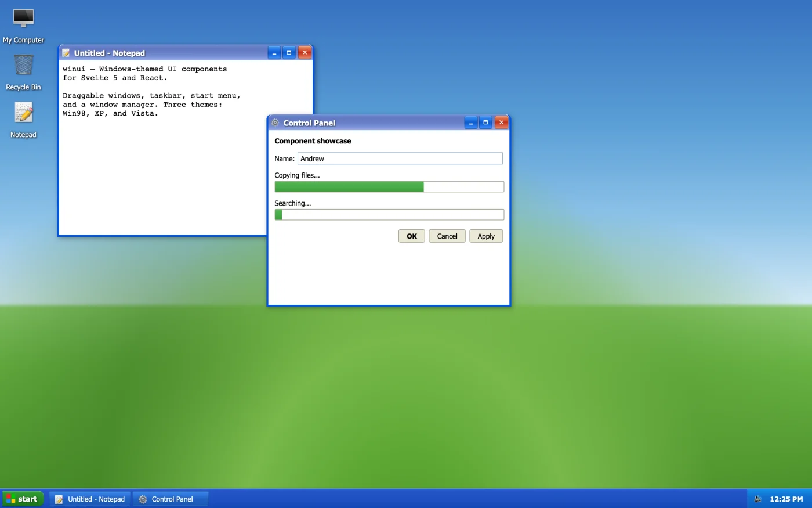The width and height of the screenshot is (812, 508).
Task: Select the Notepad desktop shortcut icon
Action: click(23, 120)
